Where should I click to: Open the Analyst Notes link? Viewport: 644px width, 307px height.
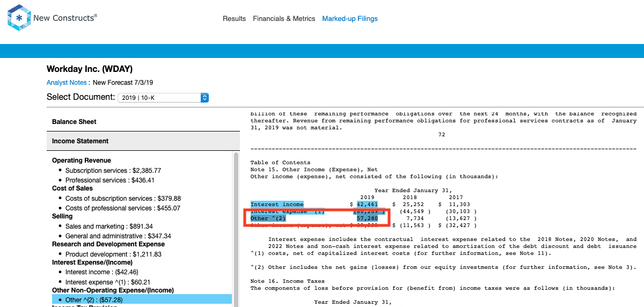point(67,83)
